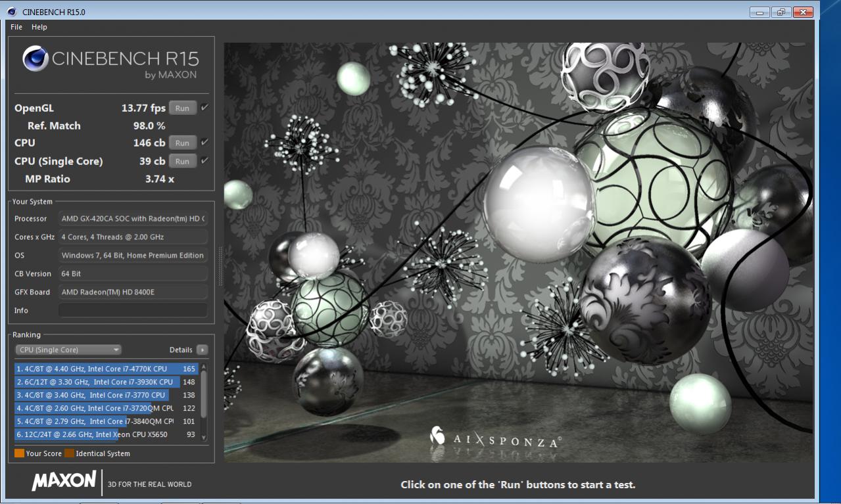The image size is (841, 504).
Task: Run the OpenGL benchmark test
Action: 182,108
